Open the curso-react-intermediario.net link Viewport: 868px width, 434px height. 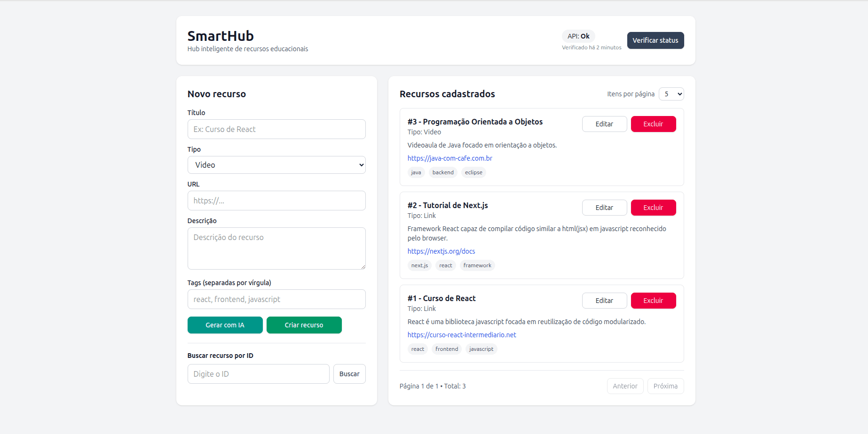[x=462, y=335]
